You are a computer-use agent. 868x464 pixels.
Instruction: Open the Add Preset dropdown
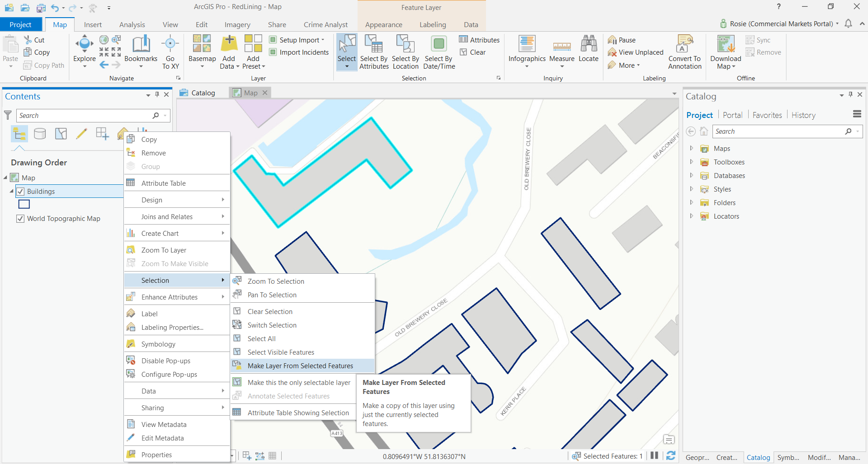coord(254,63)
